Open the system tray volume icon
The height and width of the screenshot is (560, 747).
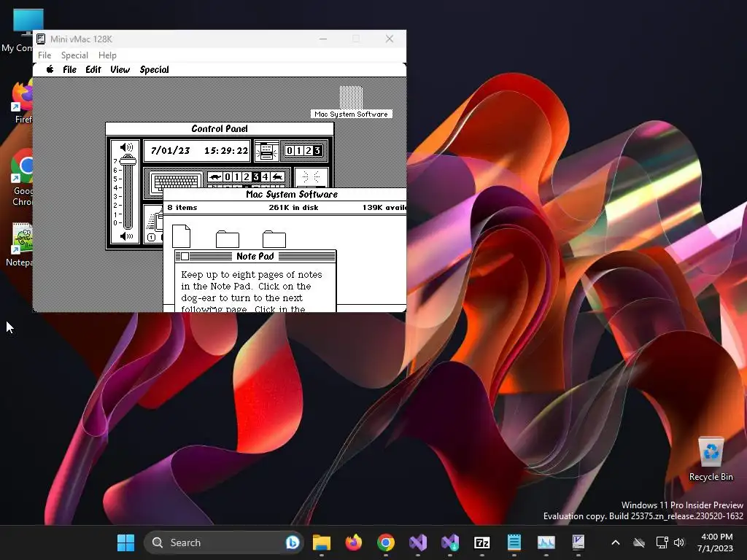pyautogui.click(x=679, y=542)
